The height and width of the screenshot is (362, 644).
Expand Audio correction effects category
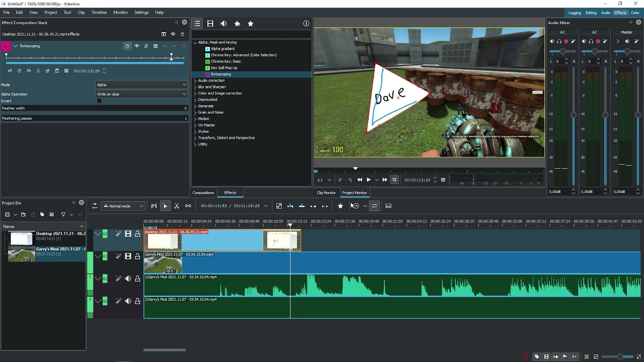195,80
